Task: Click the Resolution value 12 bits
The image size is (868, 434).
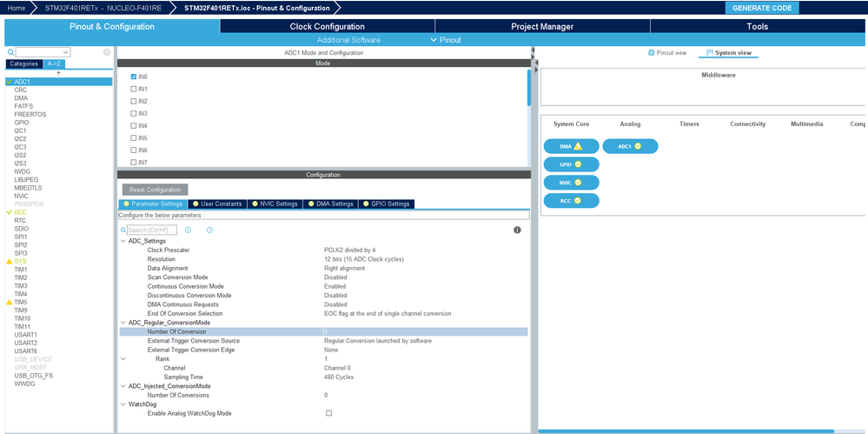Action: tap(364, 259)
